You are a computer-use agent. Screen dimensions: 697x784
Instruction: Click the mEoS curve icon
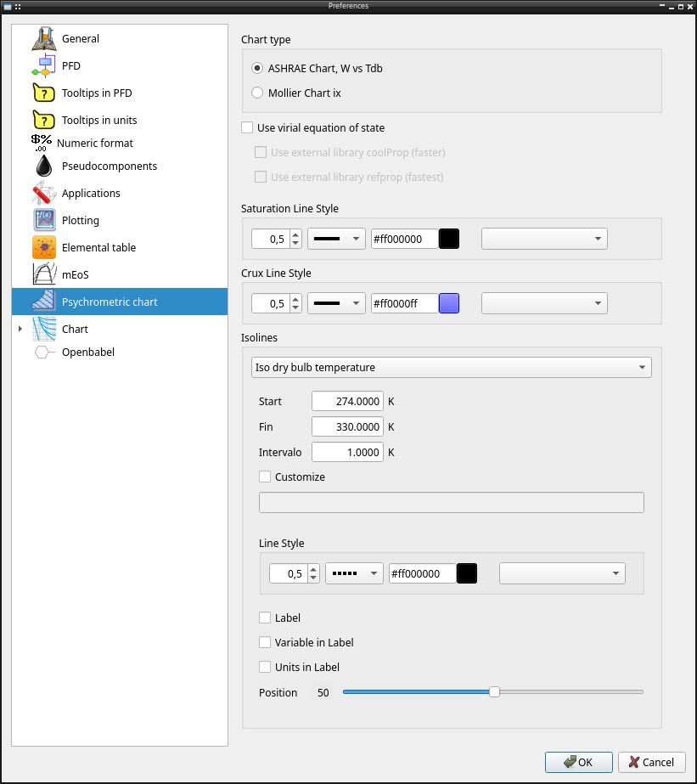44,274
